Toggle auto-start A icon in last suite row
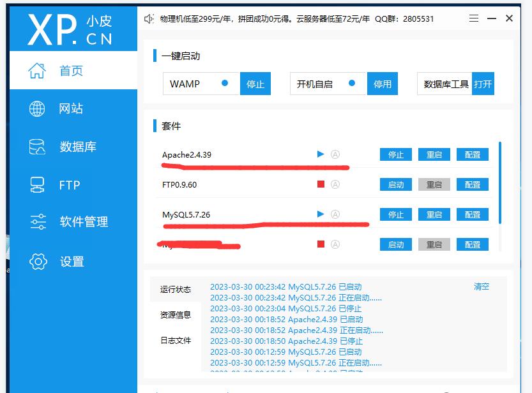532x393 pixels. (335, 244)
